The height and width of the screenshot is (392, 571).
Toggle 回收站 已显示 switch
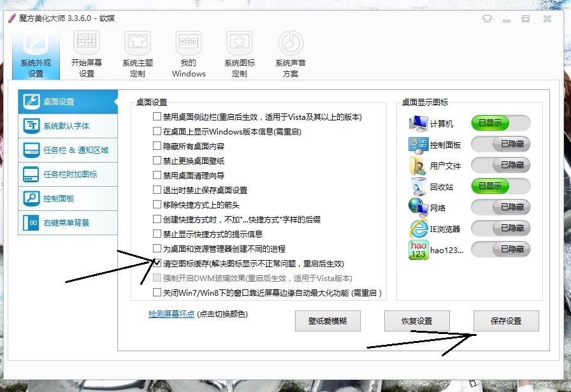pos(500,186)
